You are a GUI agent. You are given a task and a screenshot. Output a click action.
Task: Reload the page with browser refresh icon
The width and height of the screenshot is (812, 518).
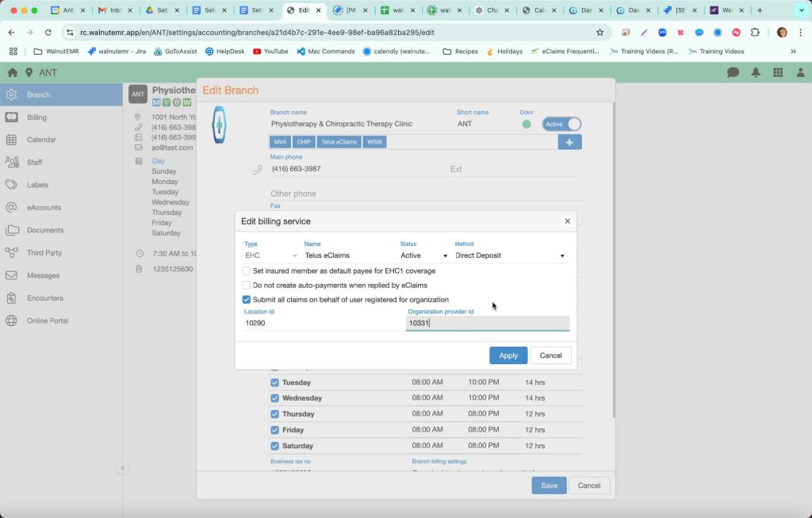pos(48,33)
